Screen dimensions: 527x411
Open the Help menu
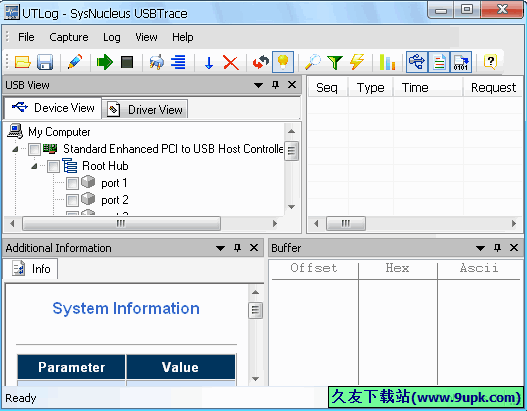(x=183, y=37)
